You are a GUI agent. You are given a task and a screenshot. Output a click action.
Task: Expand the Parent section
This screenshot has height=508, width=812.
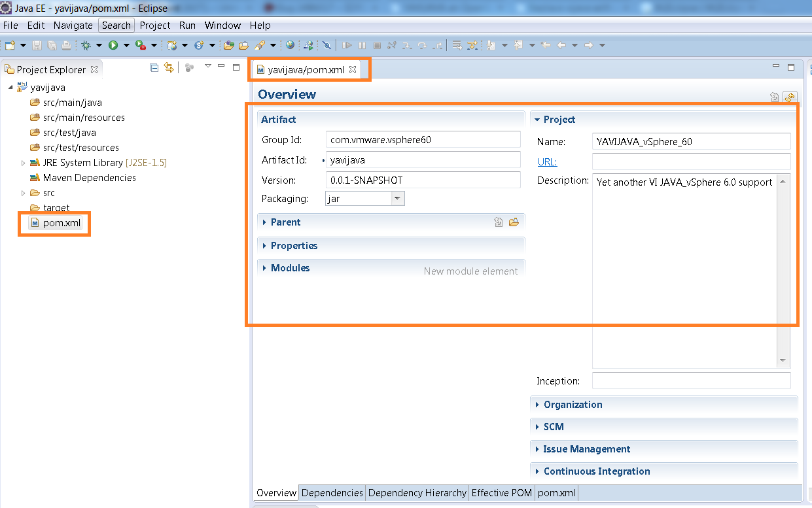(x=264, y=222)
